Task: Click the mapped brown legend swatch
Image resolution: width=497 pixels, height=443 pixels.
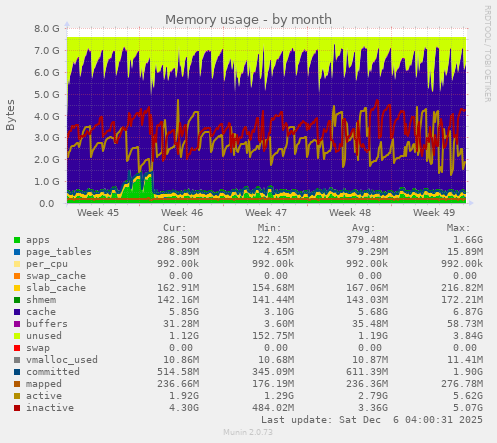Action: tap(17, 384)
